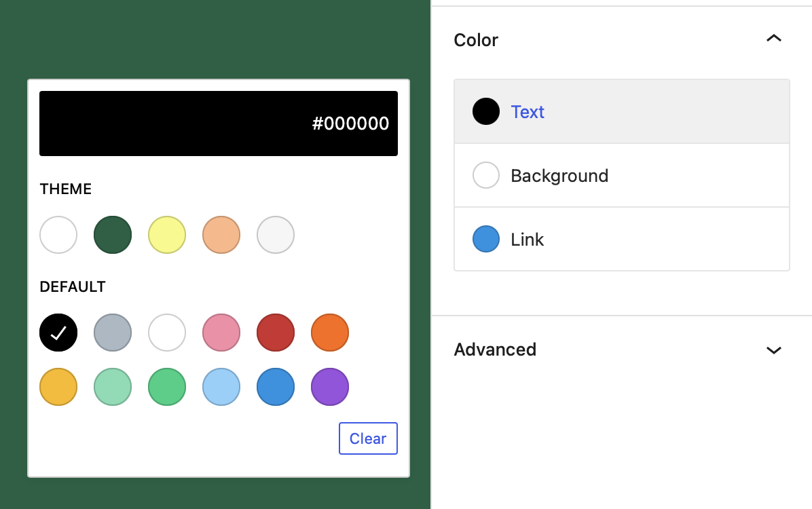The width and height of the screenshot is (812, 509).
Task: Select the mint green default color
Action: point(113,387)
